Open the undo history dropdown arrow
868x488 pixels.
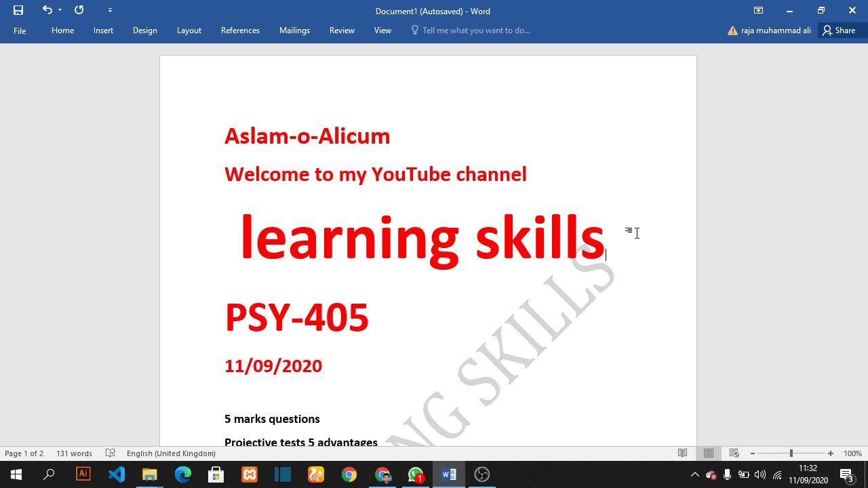60,10
